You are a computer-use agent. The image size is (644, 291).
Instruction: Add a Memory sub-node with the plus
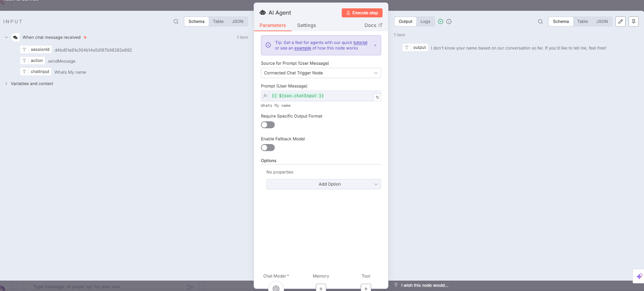(x=321, y=288)
